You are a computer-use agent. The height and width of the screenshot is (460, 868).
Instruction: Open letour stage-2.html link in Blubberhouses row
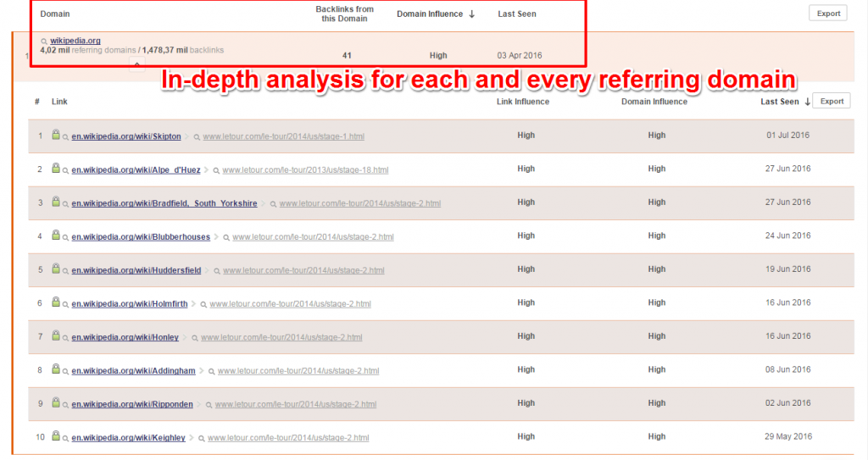[313, 237]
